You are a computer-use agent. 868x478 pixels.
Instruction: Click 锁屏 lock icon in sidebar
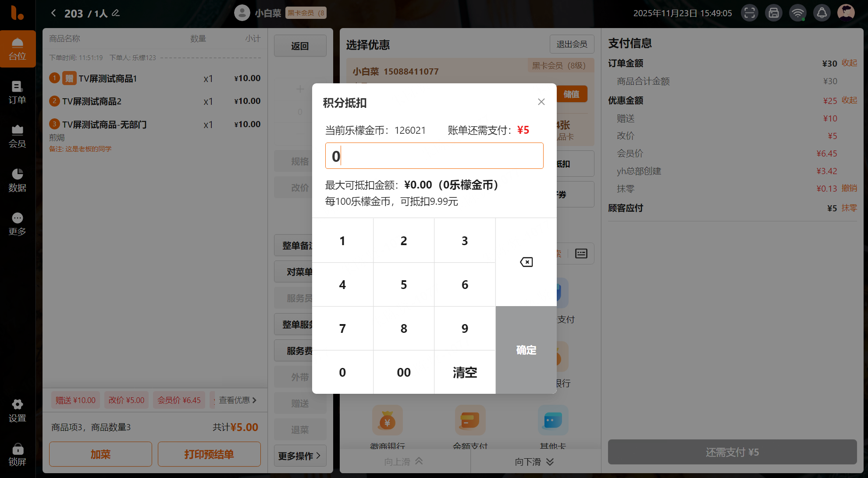click(18, 454)
